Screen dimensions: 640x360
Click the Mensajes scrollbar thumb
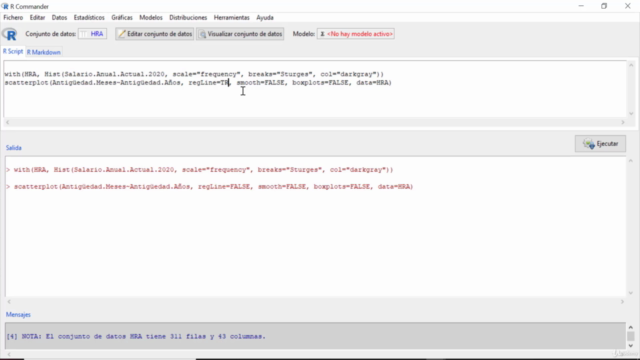tap(631, 336)
